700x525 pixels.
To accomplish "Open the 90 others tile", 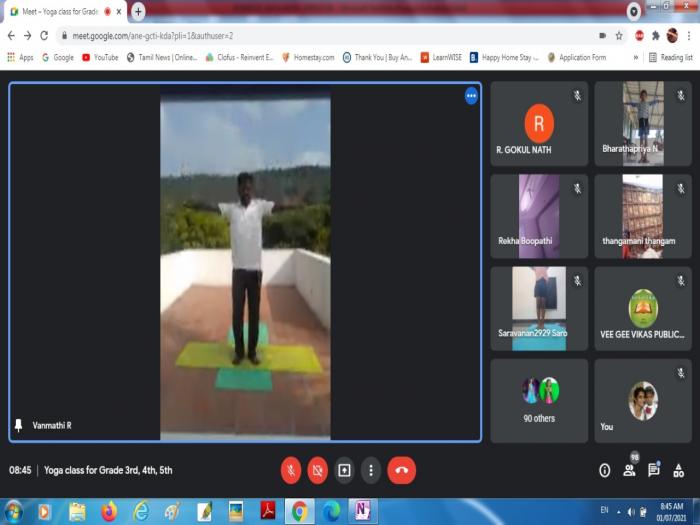I will 539,401.
